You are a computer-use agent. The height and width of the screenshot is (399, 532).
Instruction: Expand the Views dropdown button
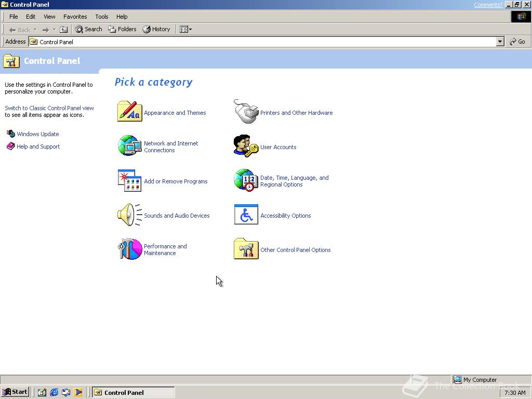185,29
